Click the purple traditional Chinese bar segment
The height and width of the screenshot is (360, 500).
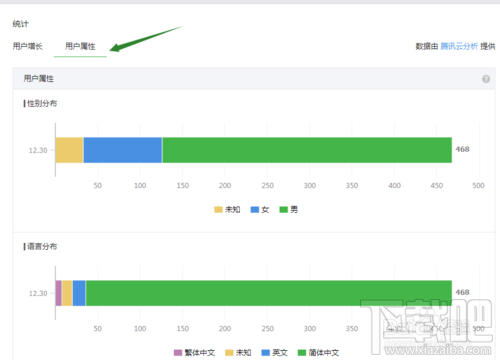point(59,293)
